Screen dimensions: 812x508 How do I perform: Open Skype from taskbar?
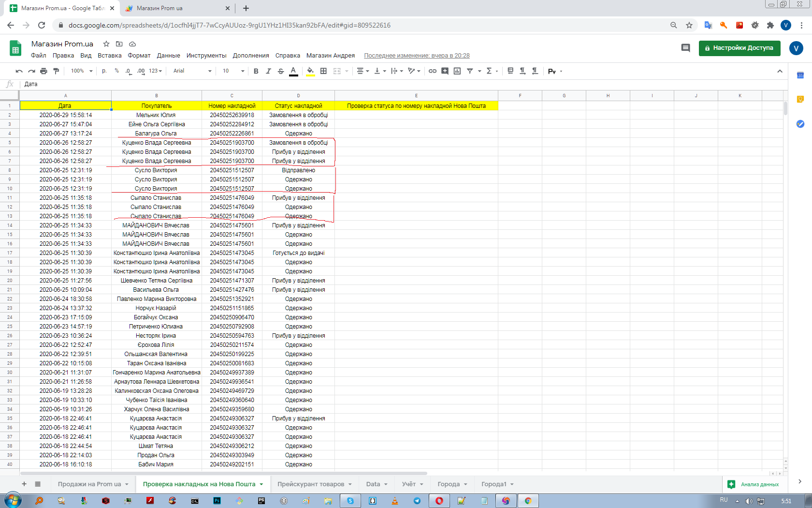pos(350,501)
